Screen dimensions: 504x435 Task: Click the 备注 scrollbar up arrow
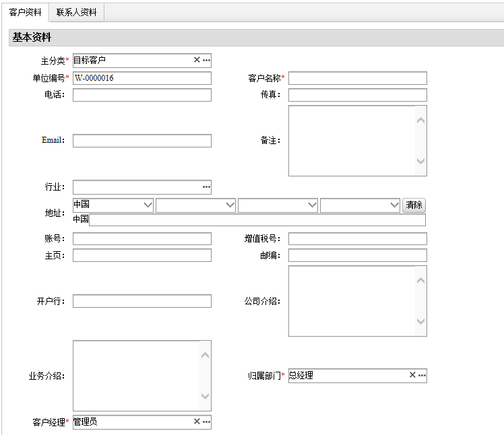coord(420,120)
